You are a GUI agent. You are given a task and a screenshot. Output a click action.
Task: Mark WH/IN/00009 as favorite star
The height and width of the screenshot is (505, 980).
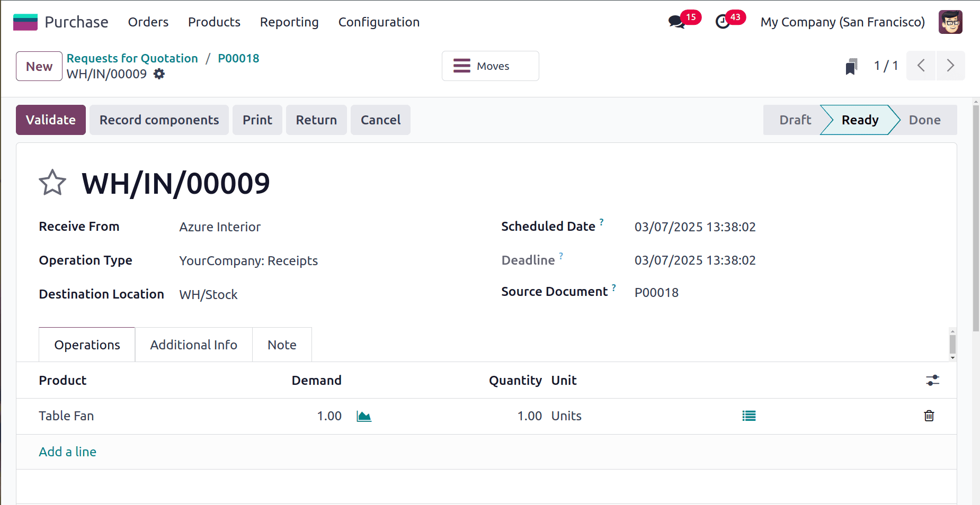[x=52, y=183]
